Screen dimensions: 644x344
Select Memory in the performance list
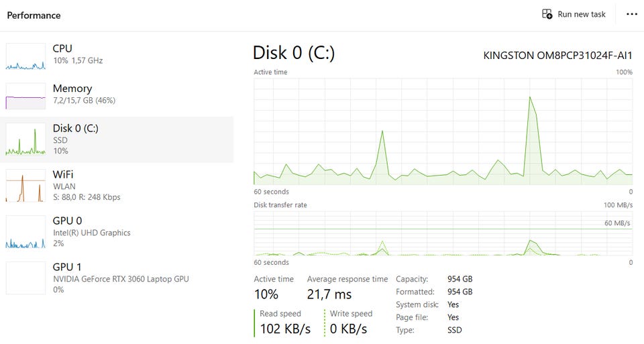pyautogui.click(x=72, y=89)
